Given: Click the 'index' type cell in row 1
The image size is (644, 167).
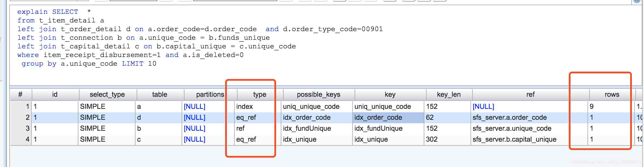Looking at the screenshot, I should [244, 107].
